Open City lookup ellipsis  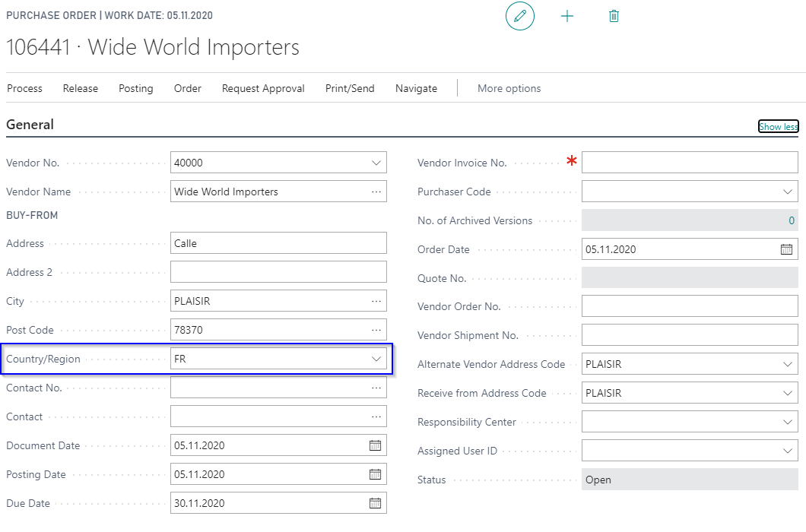pos(376,301)
